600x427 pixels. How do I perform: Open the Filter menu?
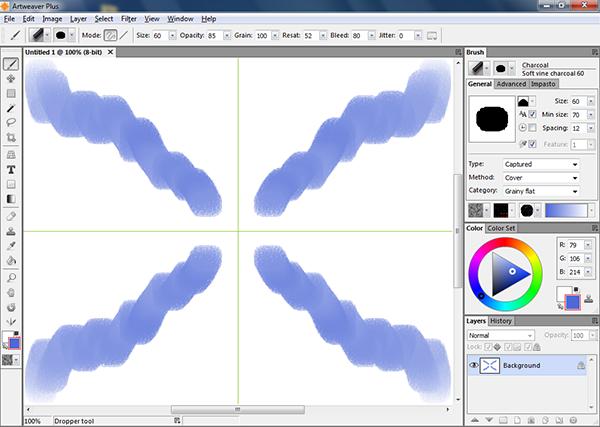click(x=128, y=18)
